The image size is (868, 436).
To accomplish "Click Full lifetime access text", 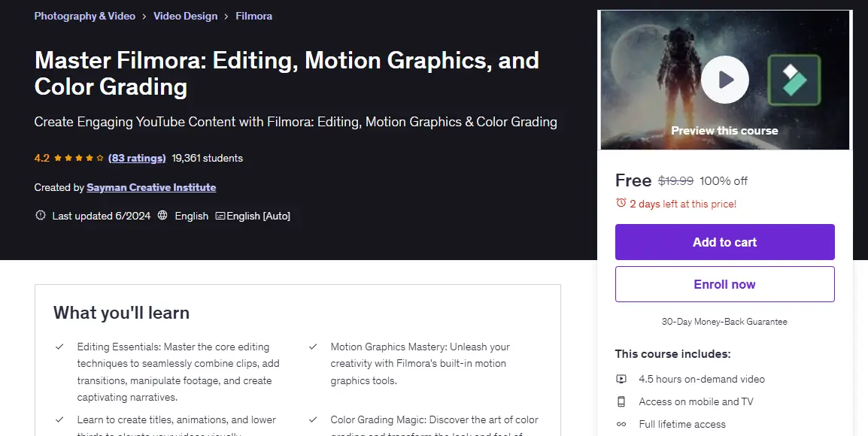I will pyautogui.click(x=682, y=425).
